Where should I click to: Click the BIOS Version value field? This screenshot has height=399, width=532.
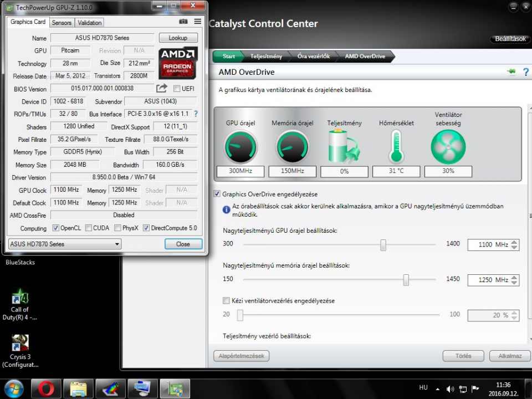tap(102, 88)
